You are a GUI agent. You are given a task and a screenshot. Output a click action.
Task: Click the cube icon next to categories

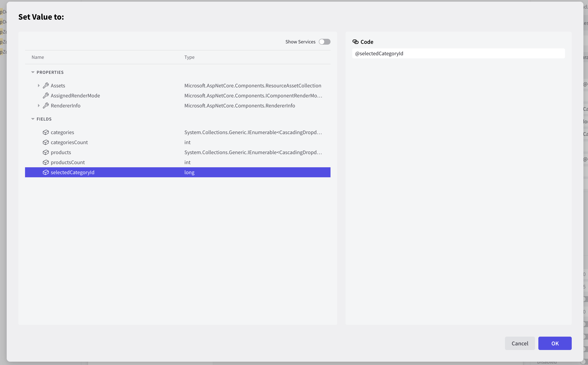point(46,132)
